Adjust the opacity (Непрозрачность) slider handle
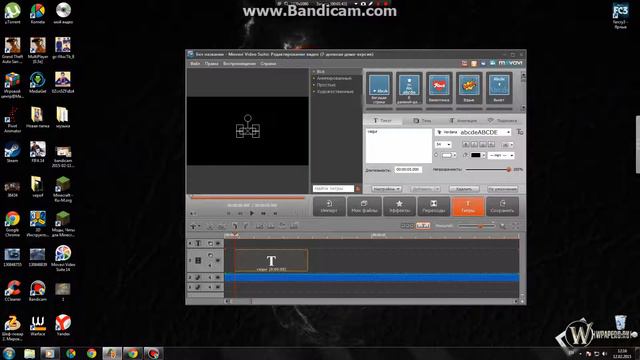Image resolution: width=640 pixels, height=360 pixels. [x=509, y=169]
